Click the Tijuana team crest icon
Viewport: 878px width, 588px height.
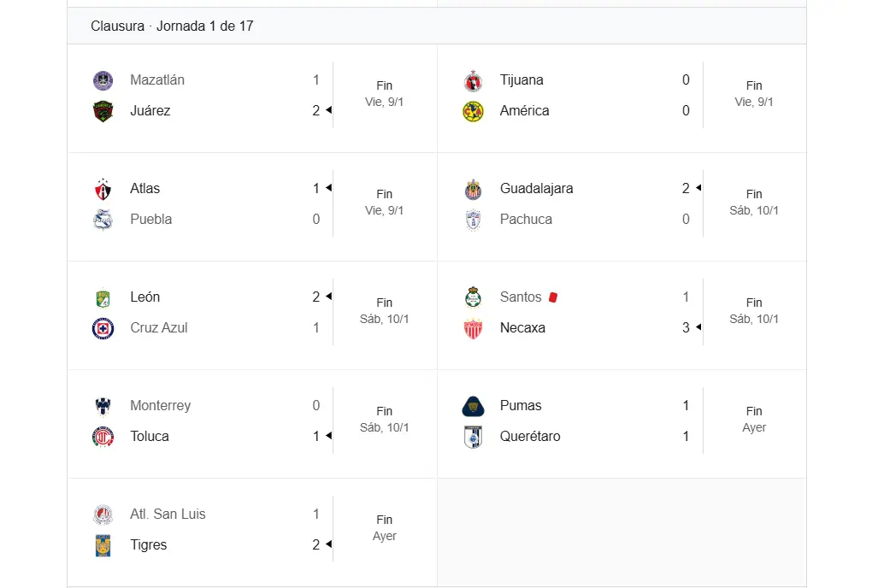point(473,80)
